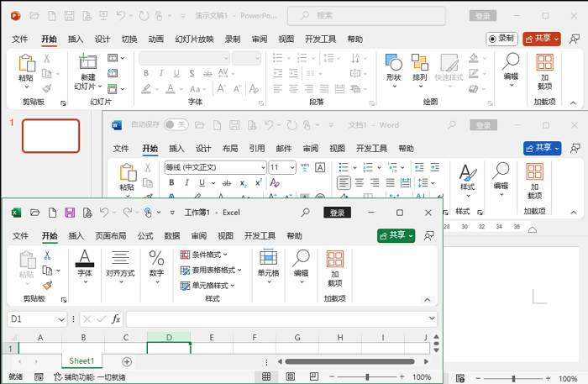Click PowerPoint orange Share button
The image size is (588, 384).
[542, 39]
